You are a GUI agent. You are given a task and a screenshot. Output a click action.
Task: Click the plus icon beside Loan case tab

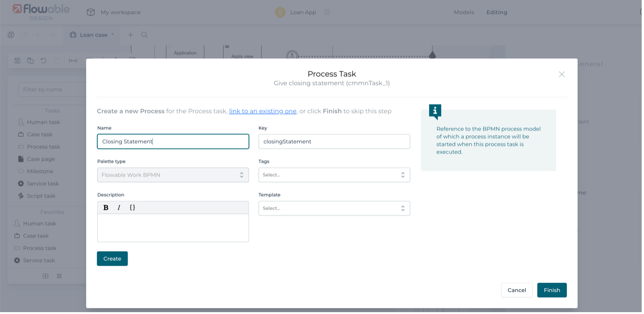pos(131,35)
